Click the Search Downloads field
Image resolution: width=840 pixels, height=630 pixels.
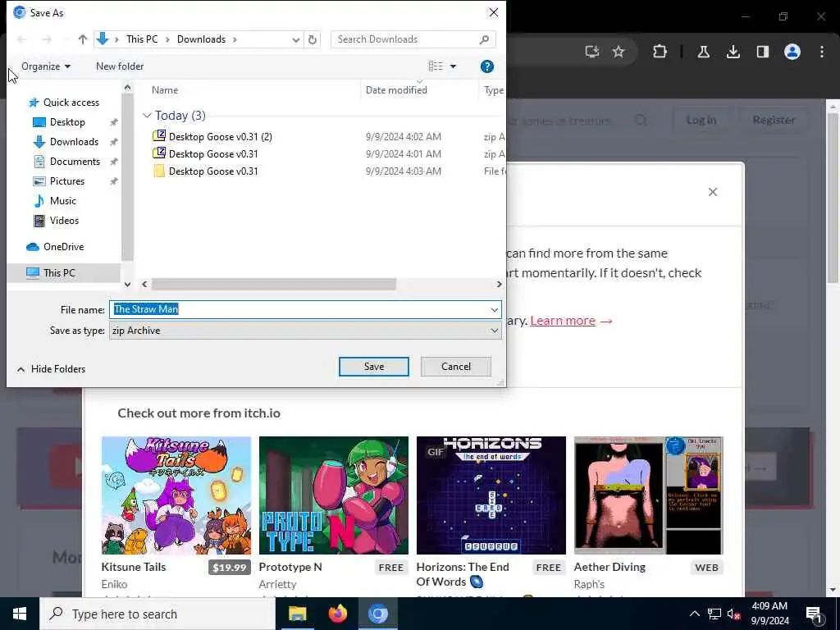[x=404, y=39]
